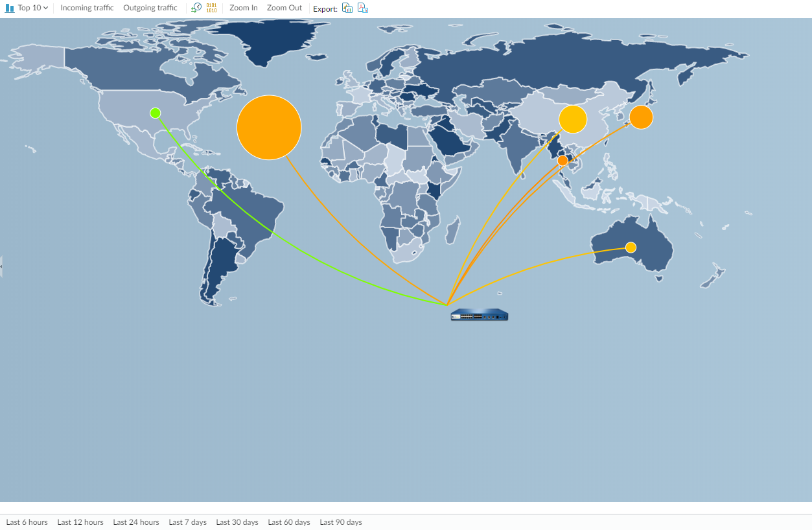Screen dimensions: 812x530
Task: Click the sessions clock-arrows icon
Action: 196,8
